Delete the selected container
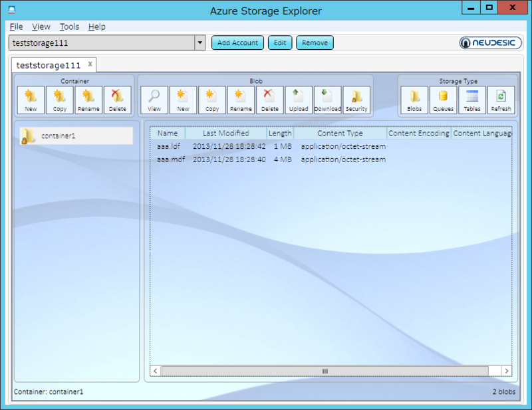 click(x=118, y=100)
